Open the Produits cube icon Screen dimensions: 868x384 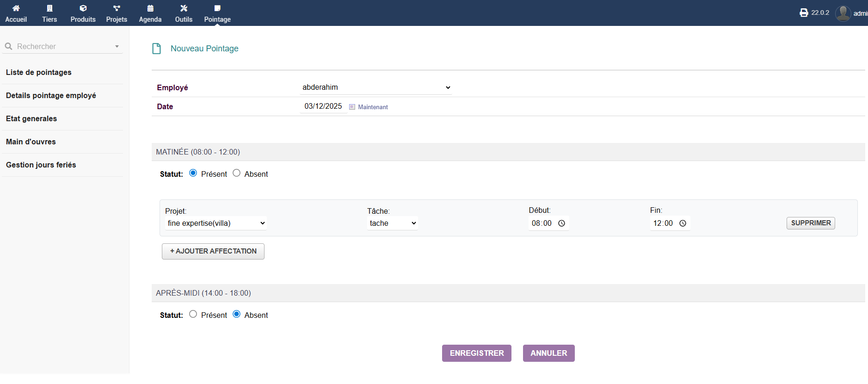(x=83, y=8)
